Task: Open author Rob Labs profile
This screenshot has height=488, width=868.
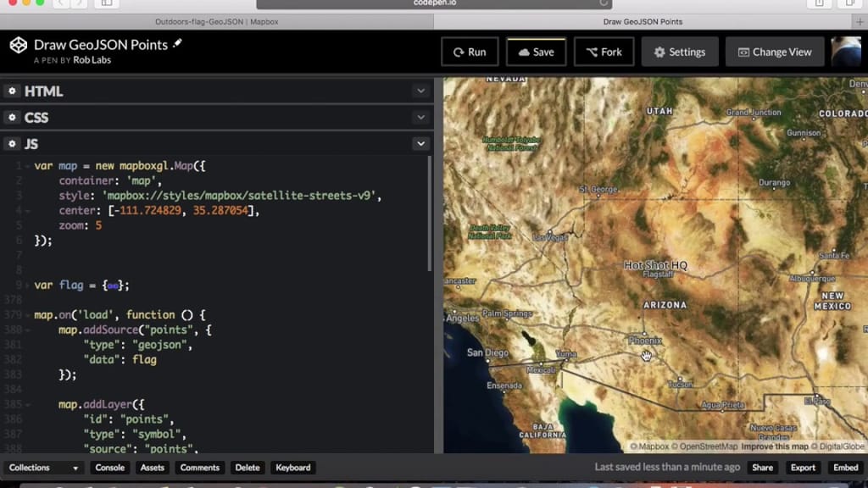Action: click(x=92, y=60)
